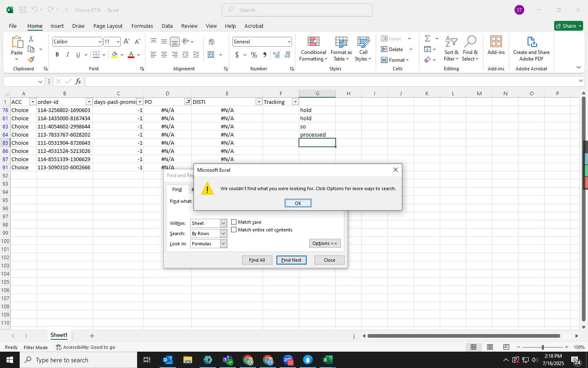The image size is (588, 368).
Task: Switch to the Page Layout tab
Action: click(108, 26)
